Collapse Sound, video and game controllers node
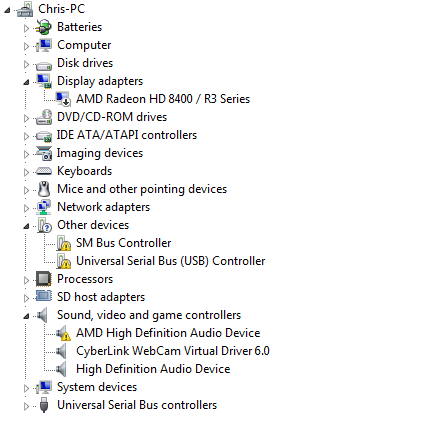The image size is (425, 441). tap(26, 316)
